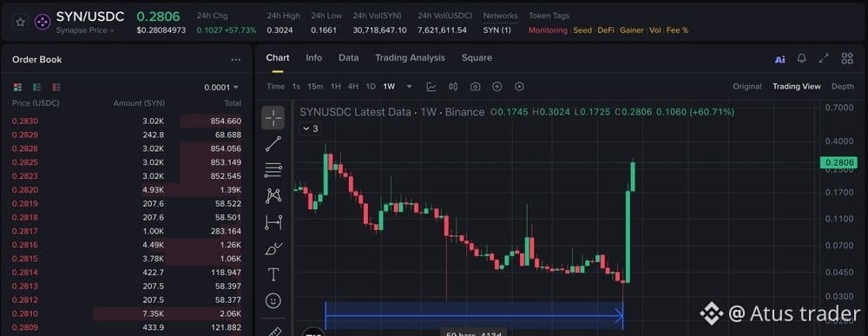Screen dimensions: 868x336
Task: Select the 0.2810 ask price row
Action: [x=127, y=313]
